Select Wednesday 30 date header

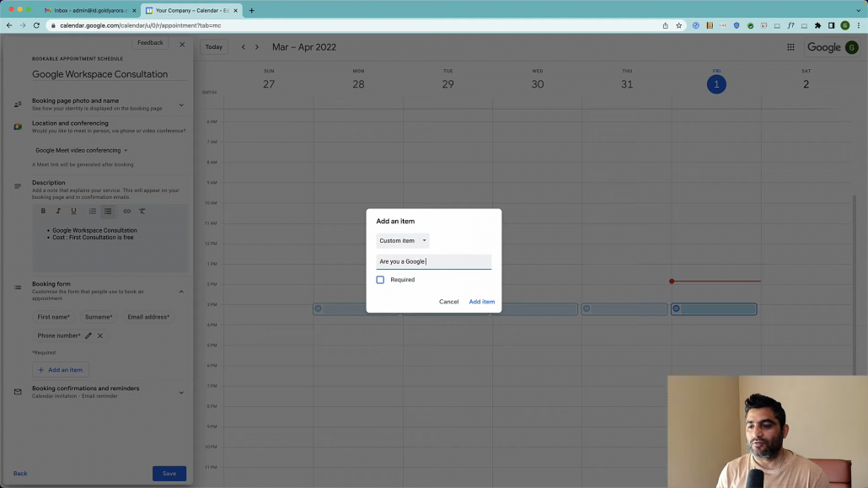click(538, 84)
